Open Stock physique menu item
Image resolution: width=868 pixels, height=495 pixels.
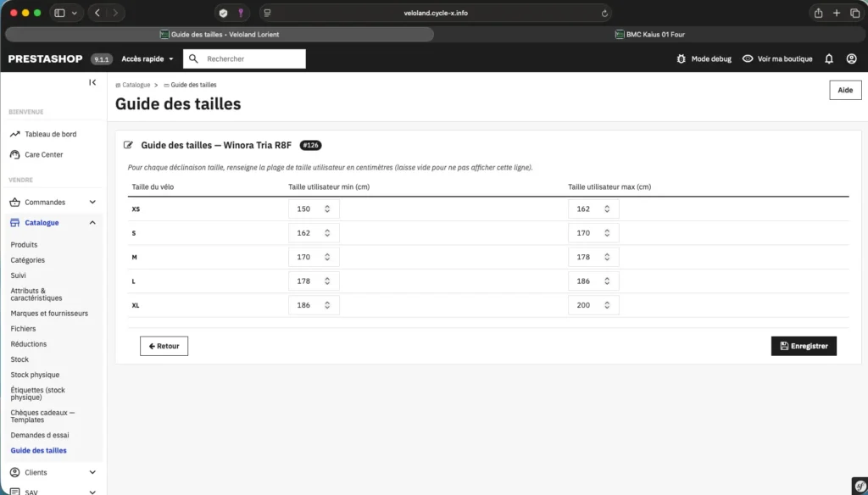[x=35, y=375]
